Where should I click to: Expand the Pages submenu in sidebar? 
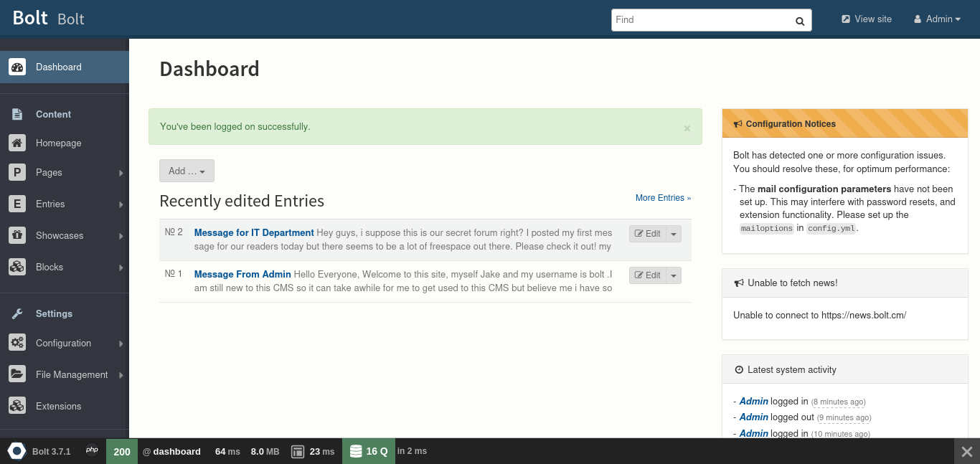pyautogui.click(x=121, y=173)
